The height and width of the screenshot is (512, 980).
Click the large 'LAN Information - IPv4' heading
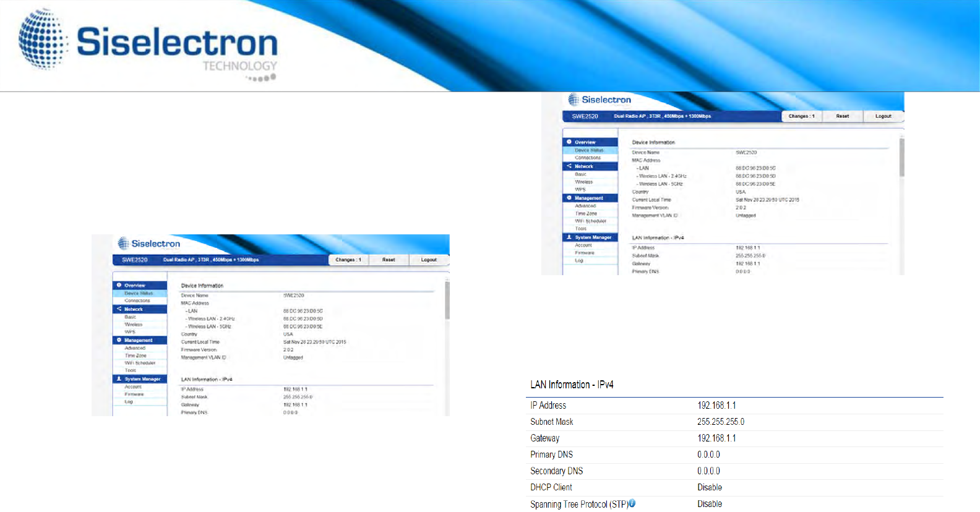tap(572, 385)
